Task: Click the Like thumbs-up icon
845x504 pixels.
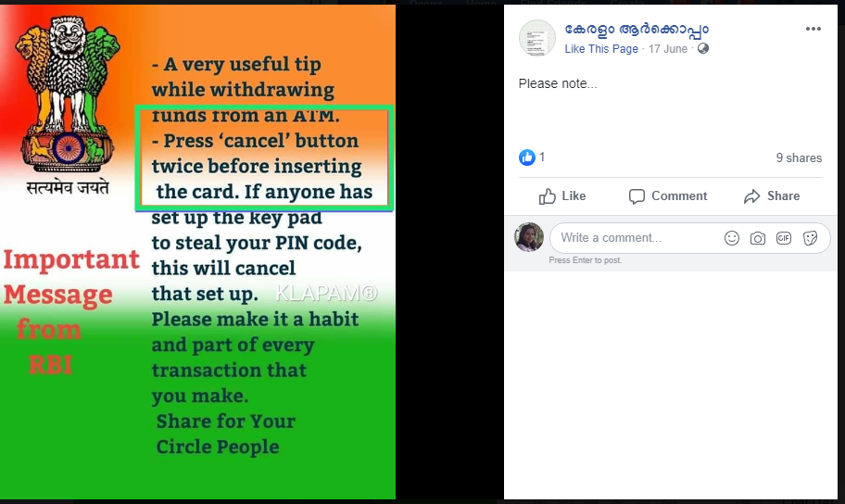Action: point(547,196)
